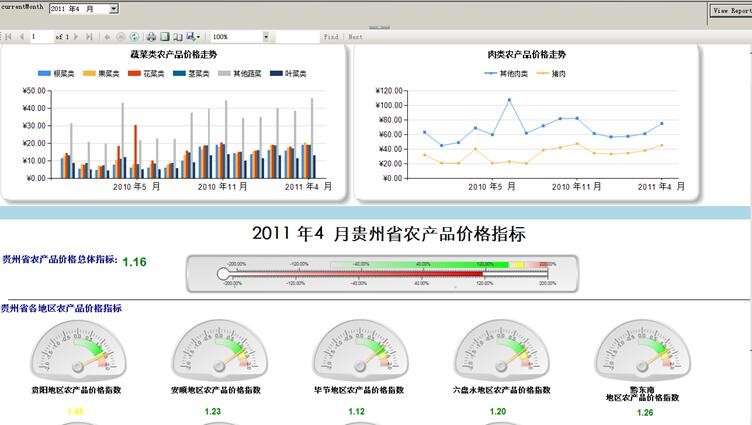Click the find text input field

coord(295,37)
